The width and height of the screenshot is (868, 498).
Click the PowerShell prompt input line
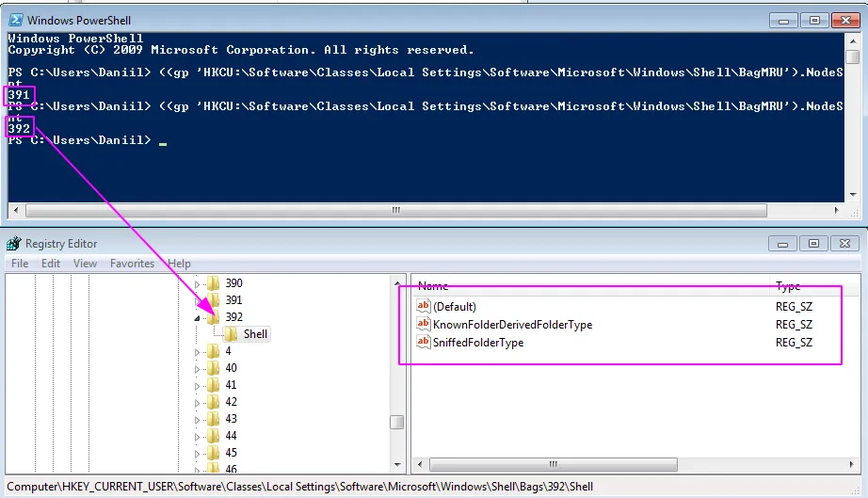88,140
